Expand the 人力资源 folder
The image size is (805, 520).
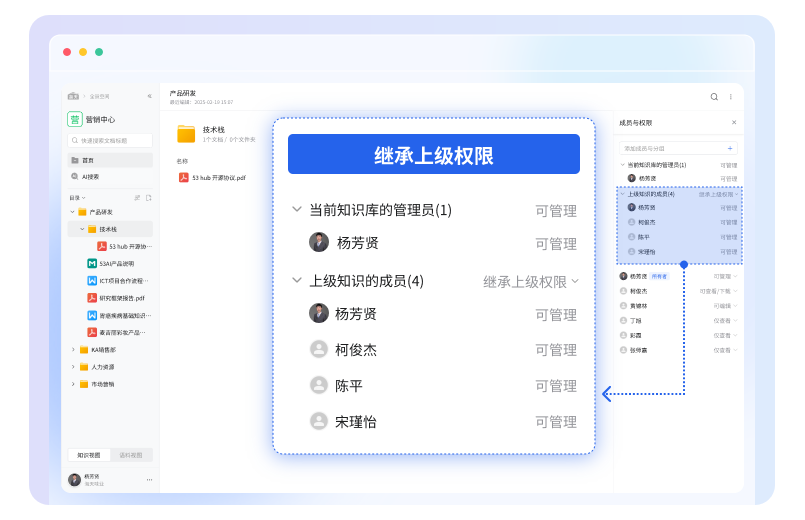click(73, 367)
